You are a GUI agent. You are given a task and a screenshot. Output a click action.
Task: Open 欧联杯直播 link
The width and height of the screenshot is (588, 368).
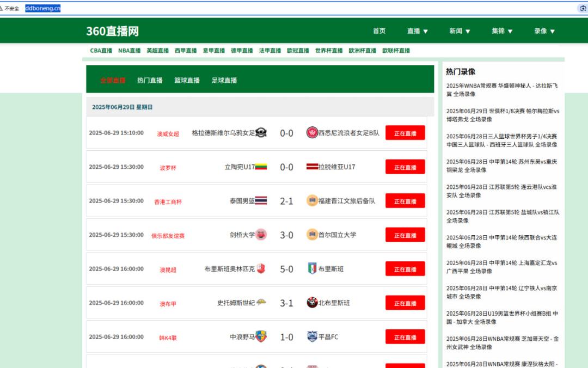(396, 51)
